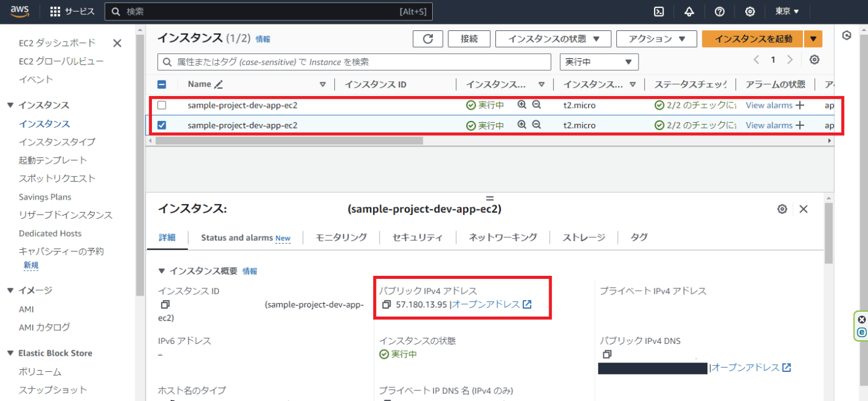Screen dimensions: 868x401
Task: Edit the Name column pencil icon
Action: pos(218,84)
